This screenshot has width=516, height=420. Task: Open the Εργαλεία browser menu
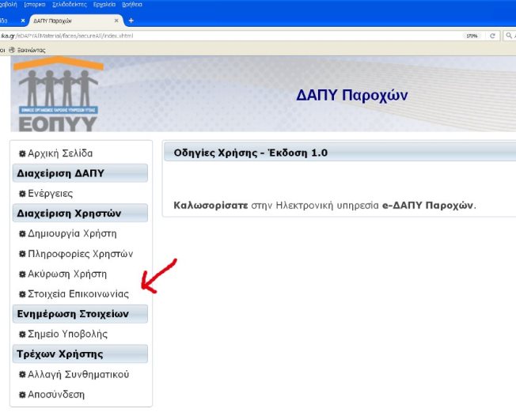click(104, 4)
